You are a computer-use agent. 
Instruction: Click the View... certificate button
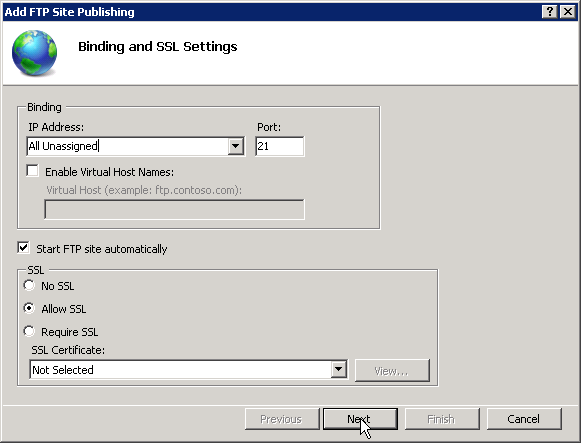392,370
